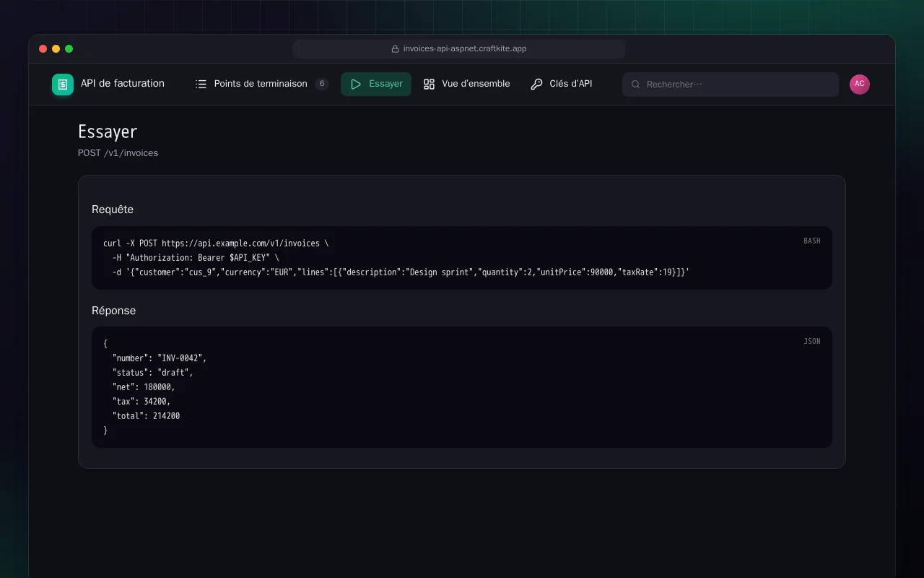Click the "net": 180000 line
The height and width of the screenshot is (578, 924).
coord(144,387)
